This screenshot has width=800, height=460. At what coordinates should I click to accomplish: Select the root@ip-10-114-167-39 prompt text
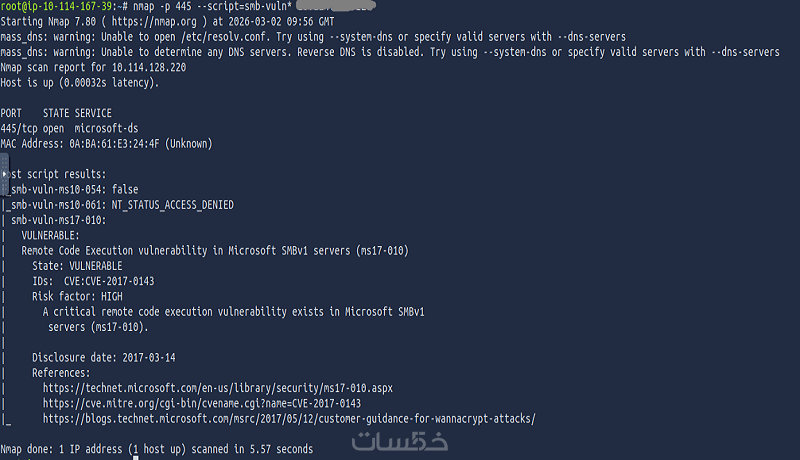tap(59, 6)
